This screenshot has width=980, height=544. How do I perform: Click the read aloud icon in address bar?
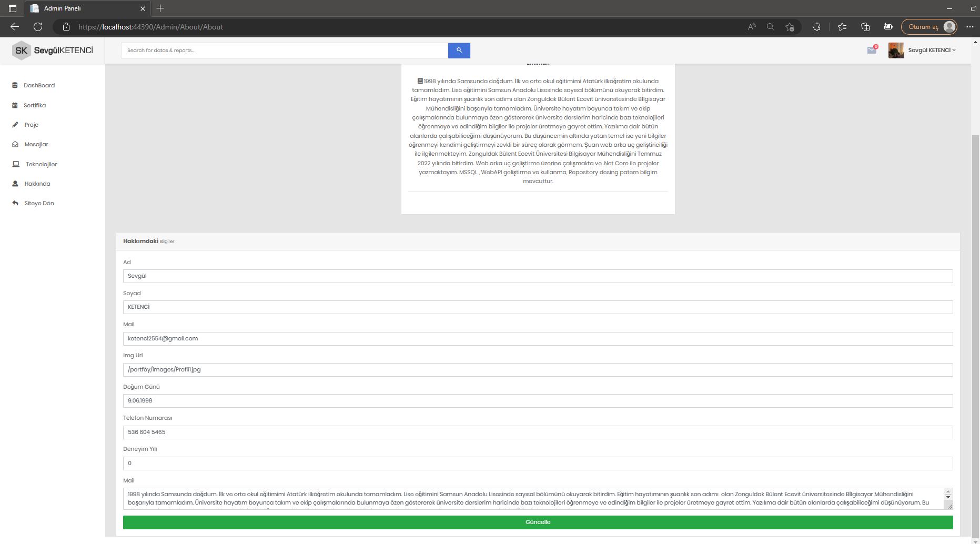pyautogui.click(x=752, y=27)
